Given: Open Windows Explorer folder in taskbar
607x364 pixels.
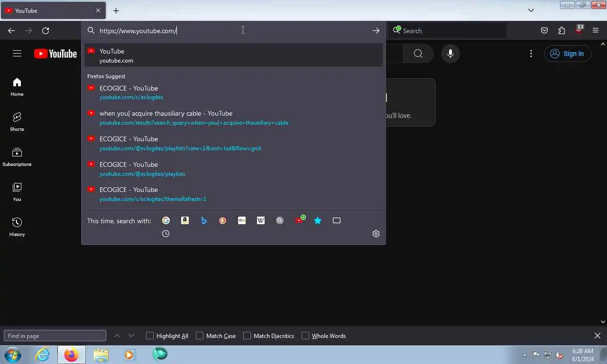Looking at the screenshot, I should pyautogui.click(x=101, y=355).
